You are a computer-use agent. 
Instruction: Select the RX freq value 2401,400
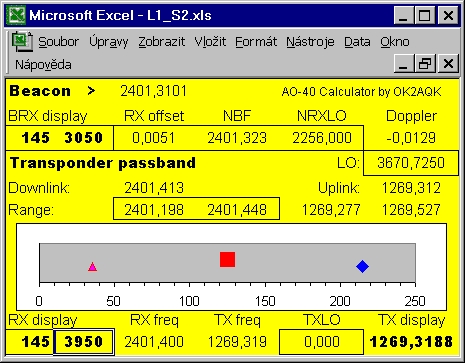pyautogui.click(x=154, y=342)
